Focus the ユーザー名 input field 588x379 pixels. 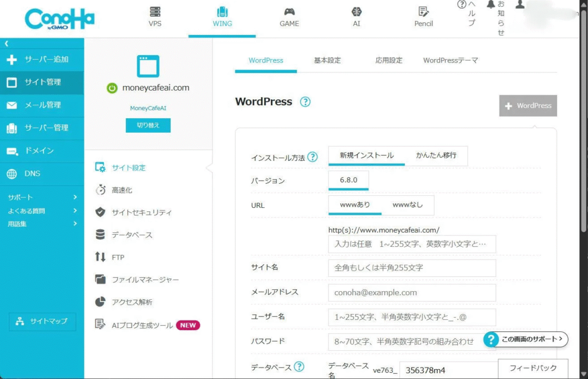(x=412, y=317)
